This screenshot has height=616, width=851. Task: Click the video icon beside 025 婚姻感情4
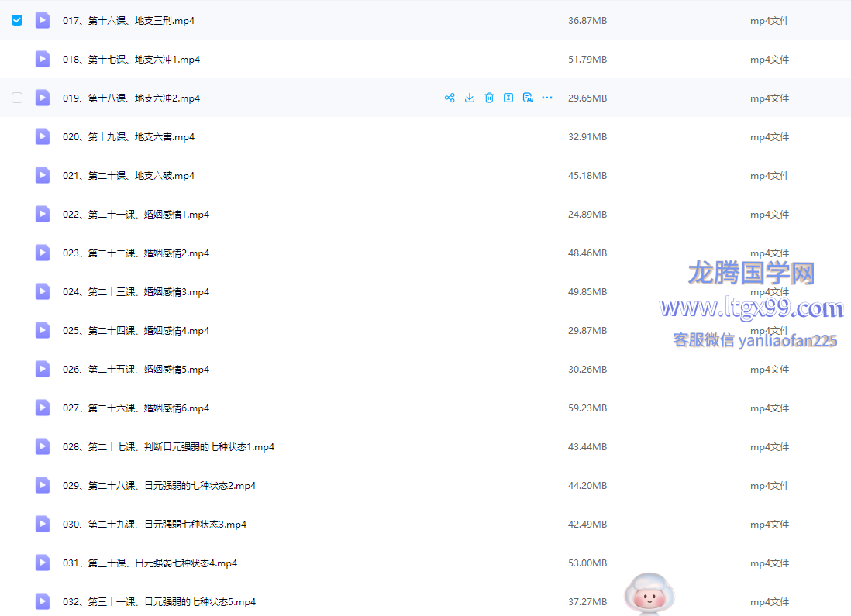pyautogui.click(x=43, y=330)
